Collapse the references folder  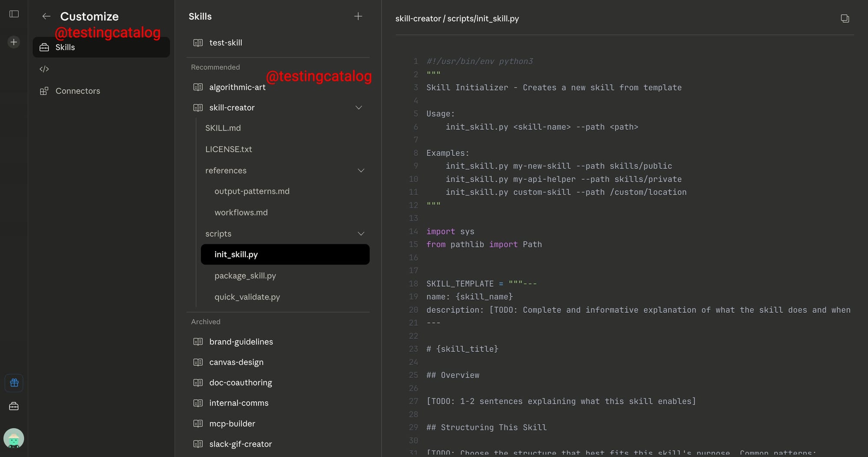click(361, 171)
